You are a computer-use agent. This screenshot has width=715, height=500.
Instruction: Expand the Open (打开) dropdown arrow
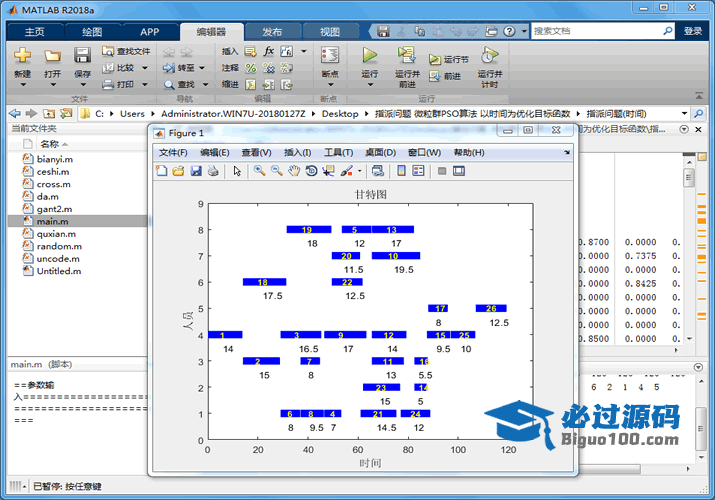point(53,85)
